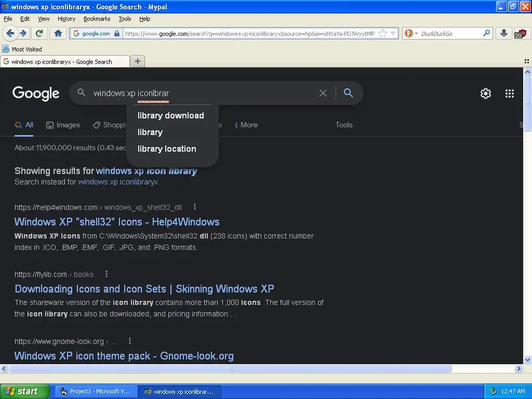The width and height of the screenshot is (532, 399).
Task: Open the File menu
Action: coord(8,19)
